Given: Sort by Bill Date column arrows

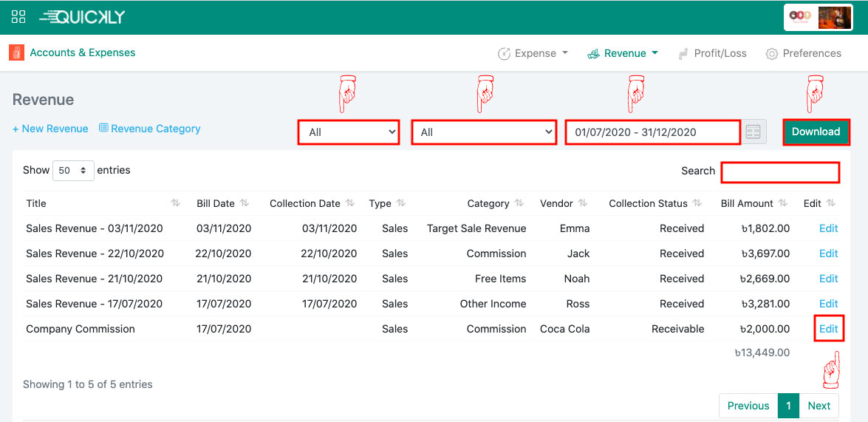Looking at the screenshot, I should click(x=245, y=203).
